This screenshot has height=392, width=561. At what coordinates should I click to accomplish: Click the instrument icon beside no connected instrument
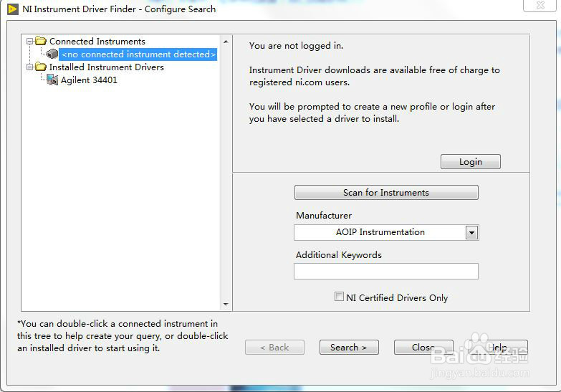coord(52,54)
